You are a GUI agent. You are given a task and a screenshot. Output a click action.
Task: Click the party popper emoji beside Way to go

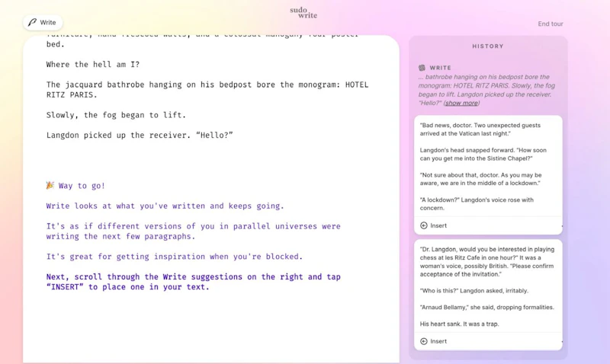(x=50, y=185)
